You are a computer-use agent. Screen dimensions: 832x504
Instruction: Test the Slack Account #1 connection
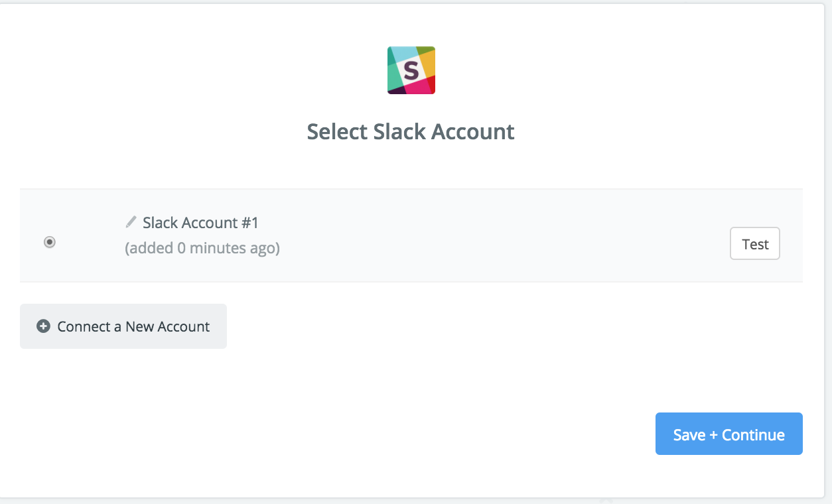pyautogui.click(x=755, y=244)
